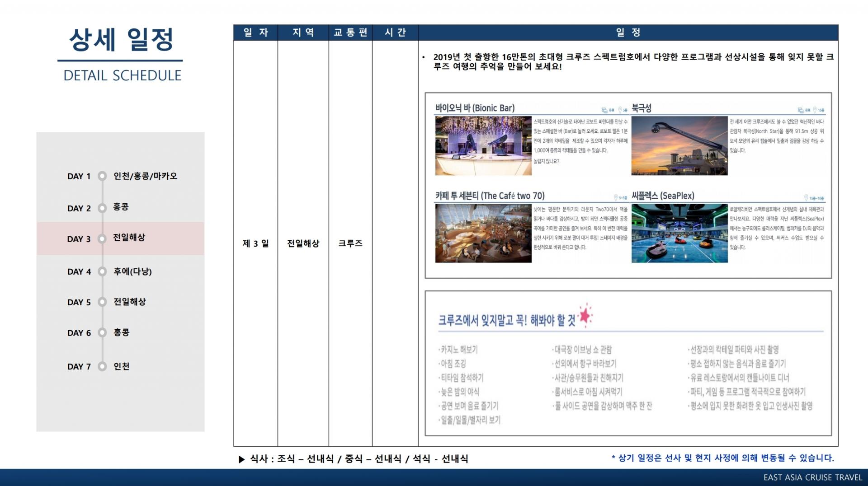Open the Bionic Bar robot bartender photo
The image size is (868, 486).
(x=483, y=145)
